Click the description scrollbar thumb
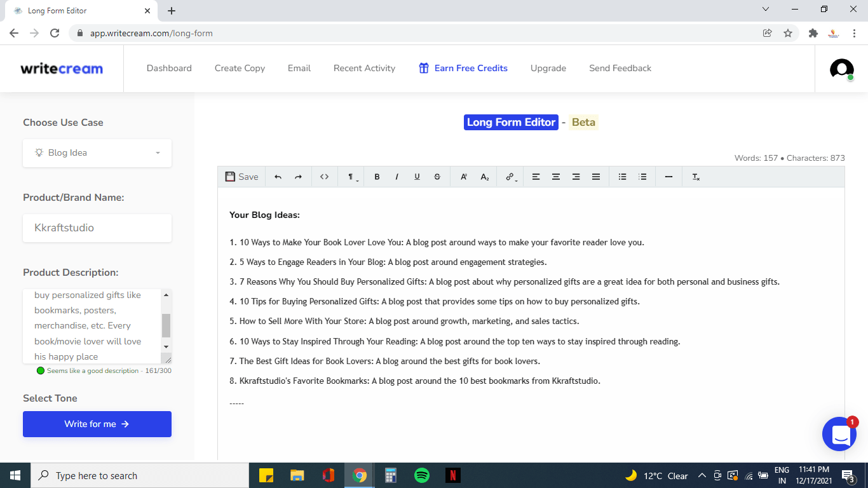 click(166, 325)
